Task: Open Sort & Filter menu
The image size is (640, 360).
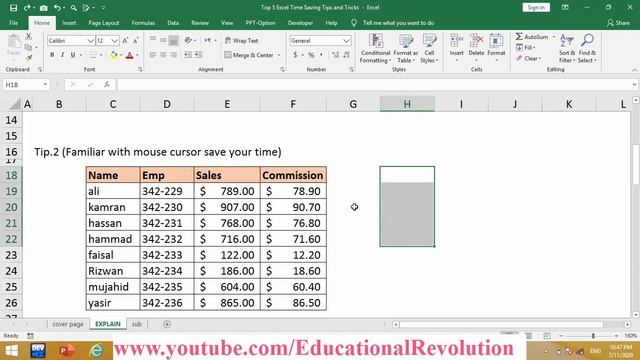Action: click(x=567, y=48)
